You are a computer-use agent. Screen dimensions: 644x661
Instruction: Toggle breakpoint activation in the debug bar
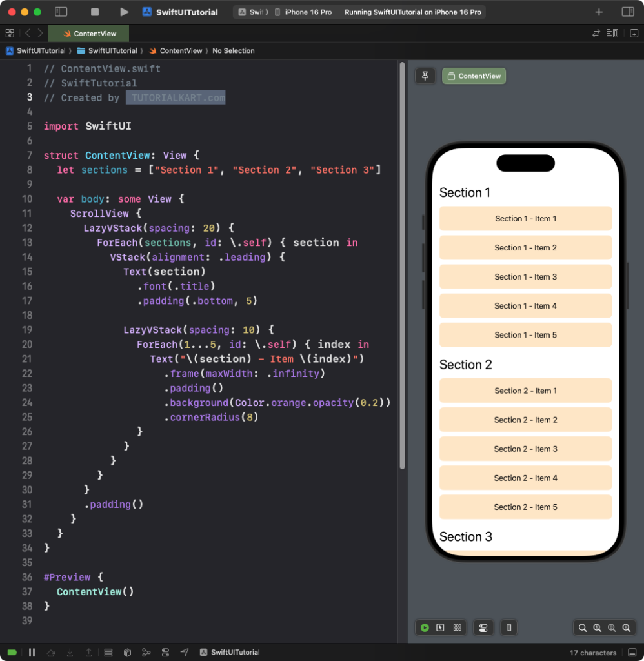(12, 652)
